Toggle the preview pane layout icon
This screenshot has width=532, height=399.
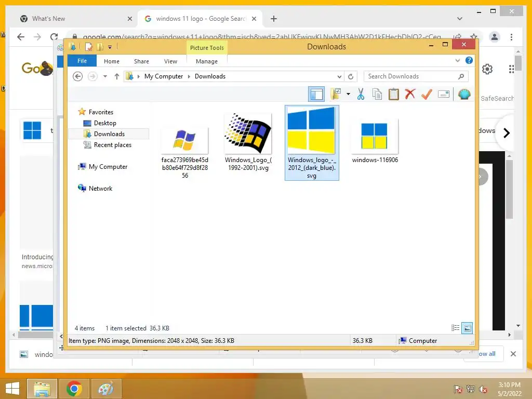click(316, 95)
